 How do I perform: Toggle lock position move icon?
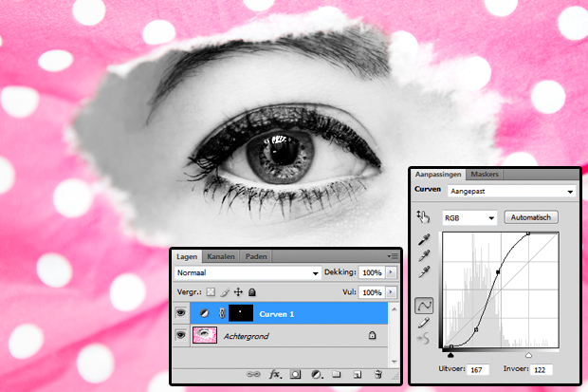tap(238, 292)
